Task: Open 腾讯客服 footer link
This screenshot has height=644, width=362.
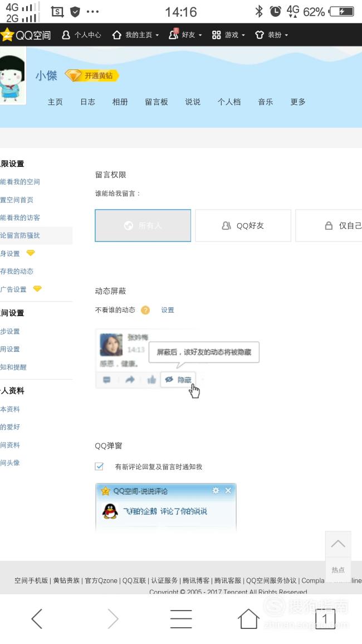Action: (228, 580)
